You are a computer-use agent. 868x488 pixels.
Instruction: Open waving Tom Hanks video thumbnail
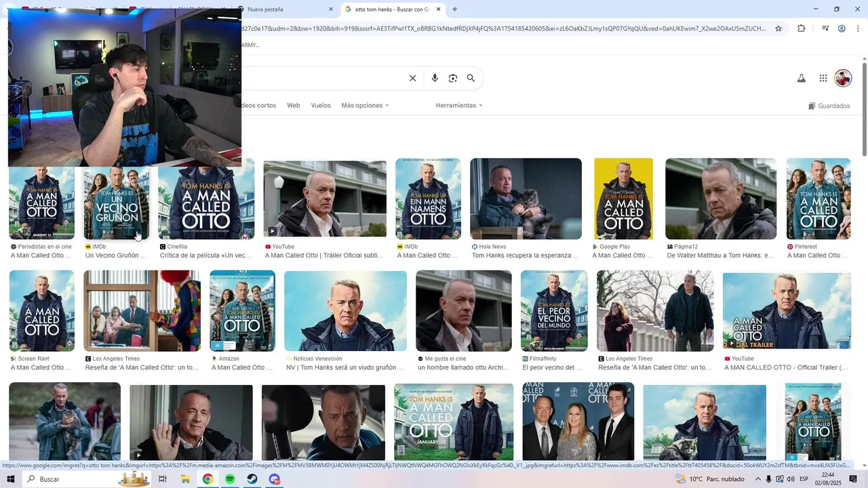click(191, 422)
